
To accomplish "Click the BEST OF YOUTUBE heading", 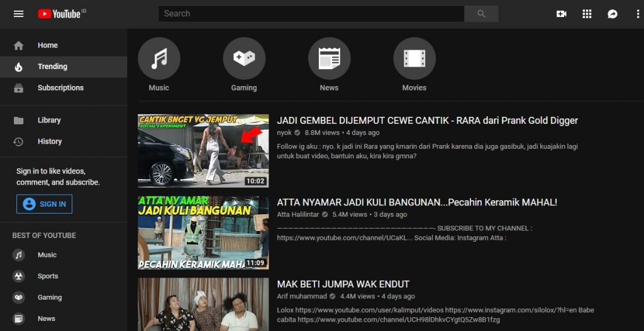I will click(x=44, y=236).
